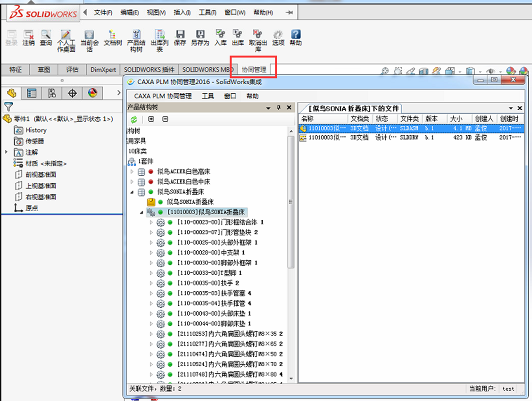Click the 注销 logout toolbar icon
Viewport: 532px width, 401px height.
(x=29, y=38)
